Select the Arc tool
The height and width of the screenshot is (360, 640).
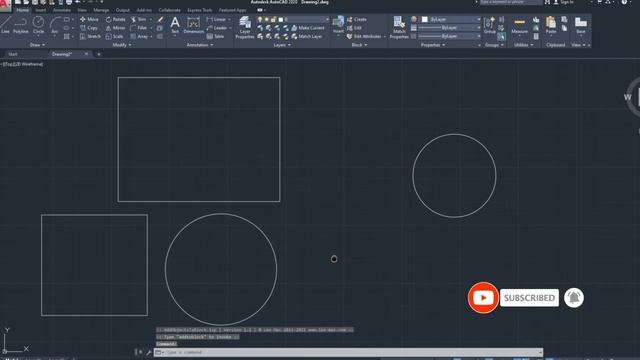[55, 25]
